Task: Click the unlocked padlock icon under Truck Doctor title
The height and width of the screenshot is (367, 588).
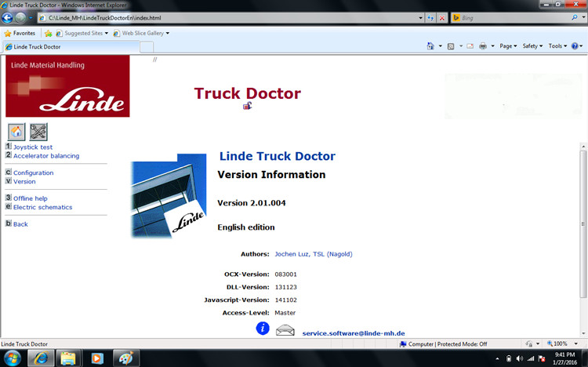Action: [x=247, y=106]
